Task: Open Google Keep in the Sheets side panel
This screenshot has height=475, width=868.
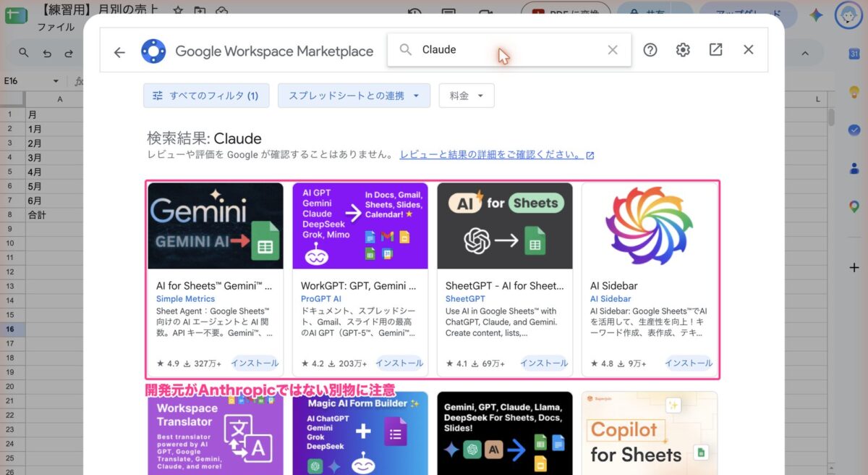Action: [854, 92]
